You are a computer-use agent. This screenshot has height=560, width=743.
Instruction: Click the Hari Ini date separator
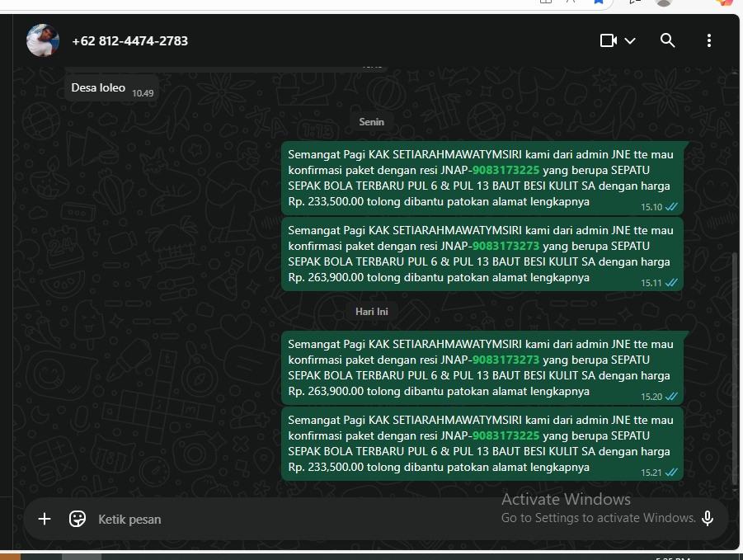[371, 311]
